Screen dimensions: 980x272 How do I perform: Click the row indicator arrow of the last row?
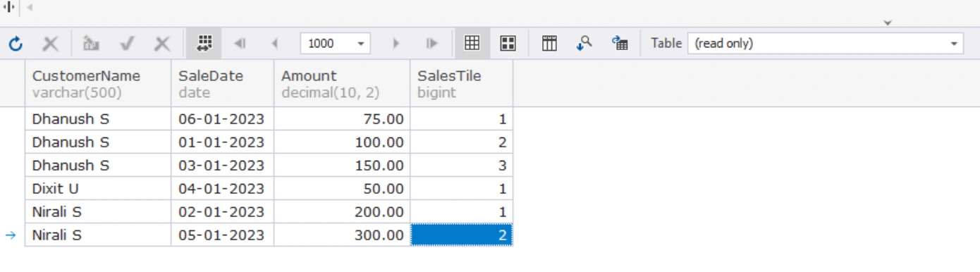[x=11, y=235]
